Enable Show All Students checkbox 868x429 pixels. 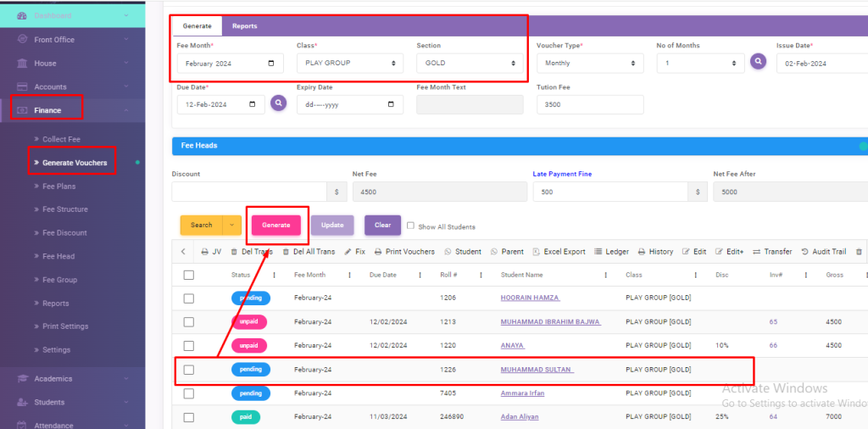pyautogui.click(x=411, y=226)
